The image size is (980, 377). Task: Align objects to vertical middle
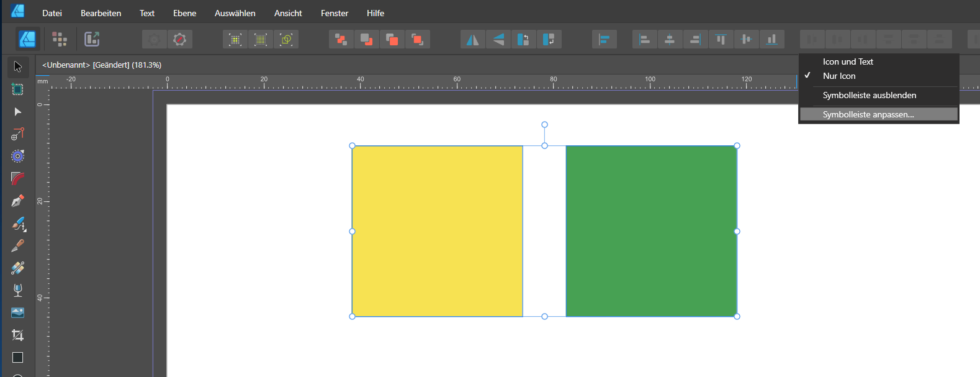[x=747, y=39]
